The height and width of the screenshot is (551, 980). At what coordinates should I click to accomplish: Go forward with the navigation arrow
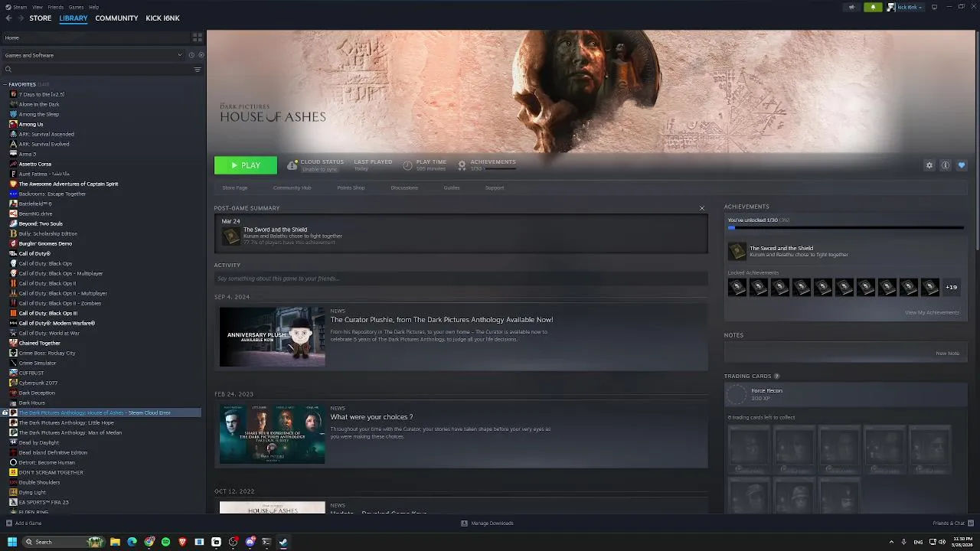(x=21, y=18)
